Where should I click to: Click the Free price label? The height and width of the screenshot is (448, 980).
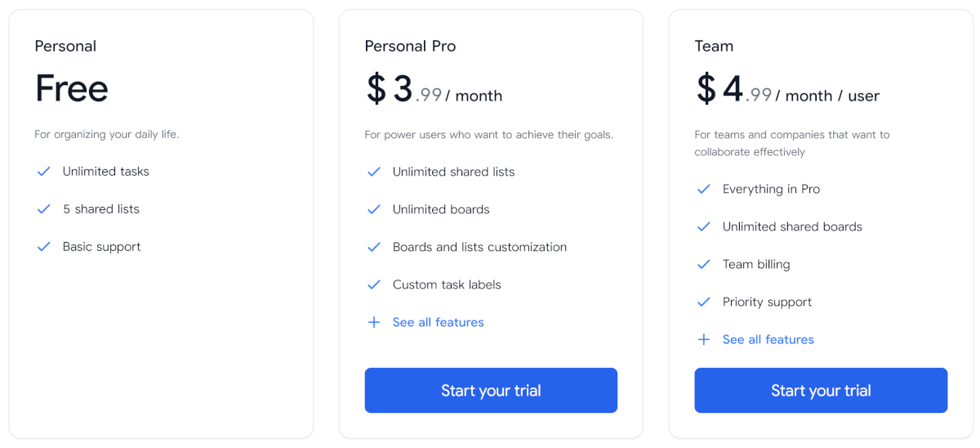tap(72, 88)
